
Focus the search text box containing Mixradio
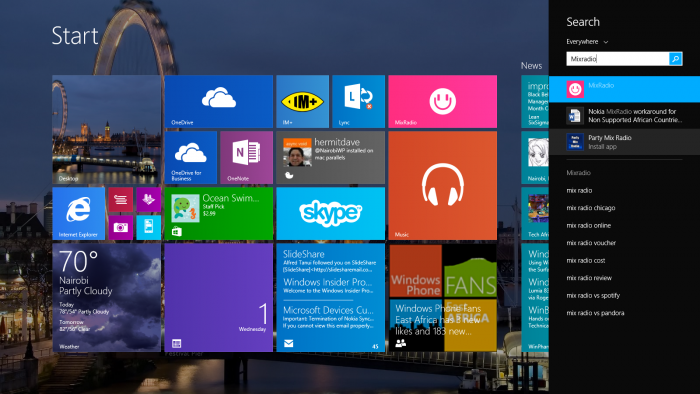click(617, 59)
